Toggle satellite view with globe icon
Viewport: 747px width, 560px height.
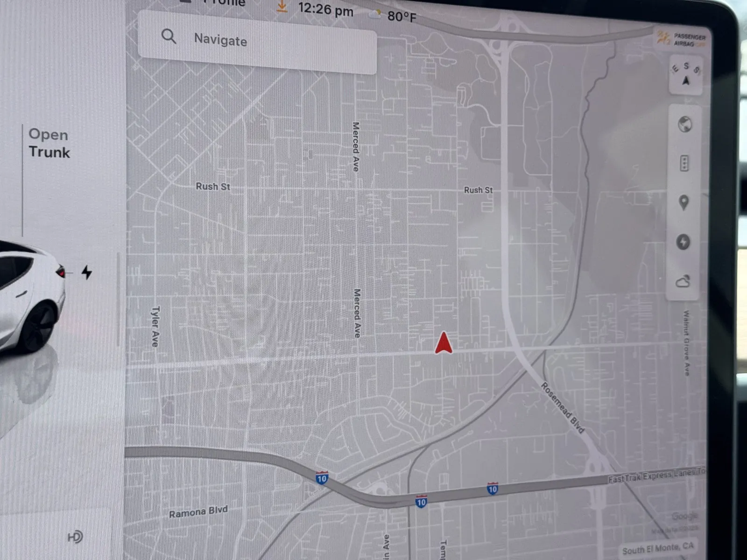click(684, 125)
